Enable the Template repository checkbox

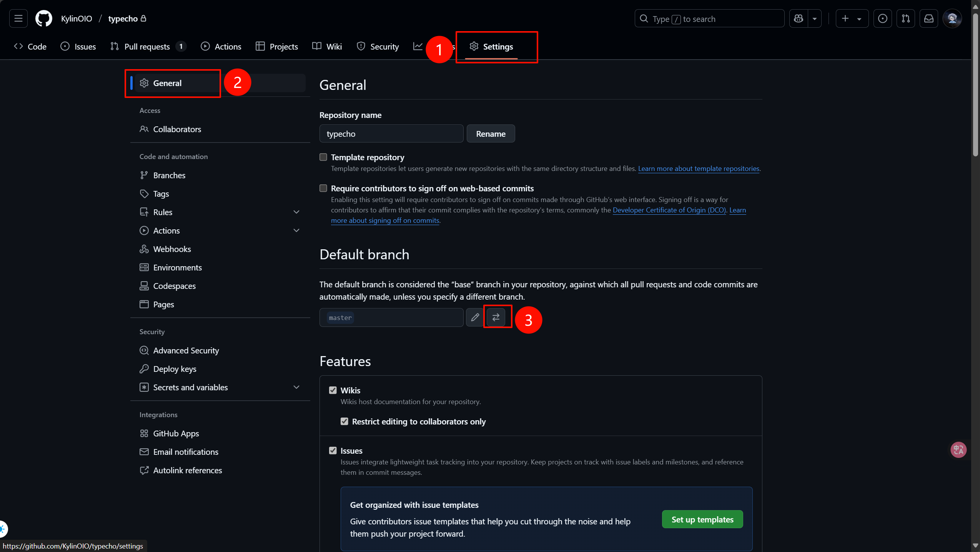323,157
